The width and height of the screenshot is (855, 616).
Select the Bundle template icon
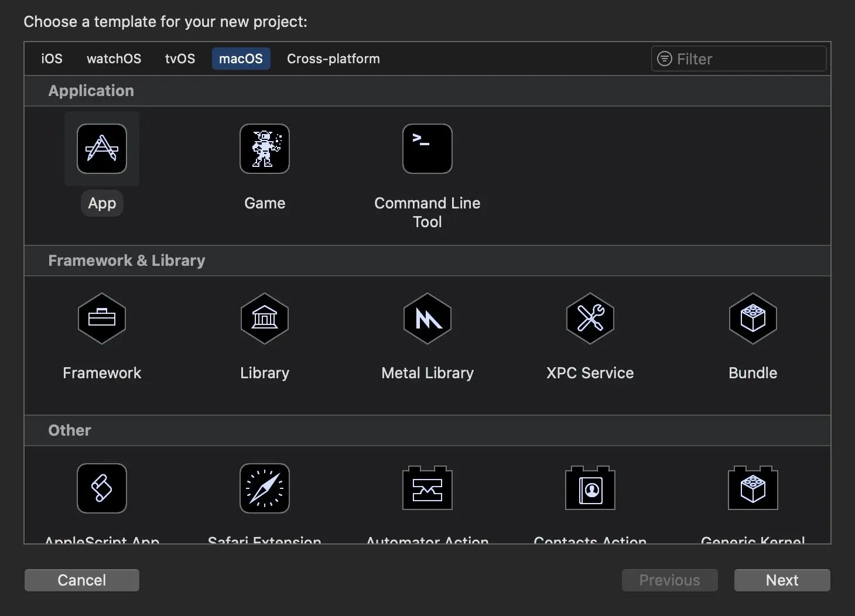[x=753, y=319]
